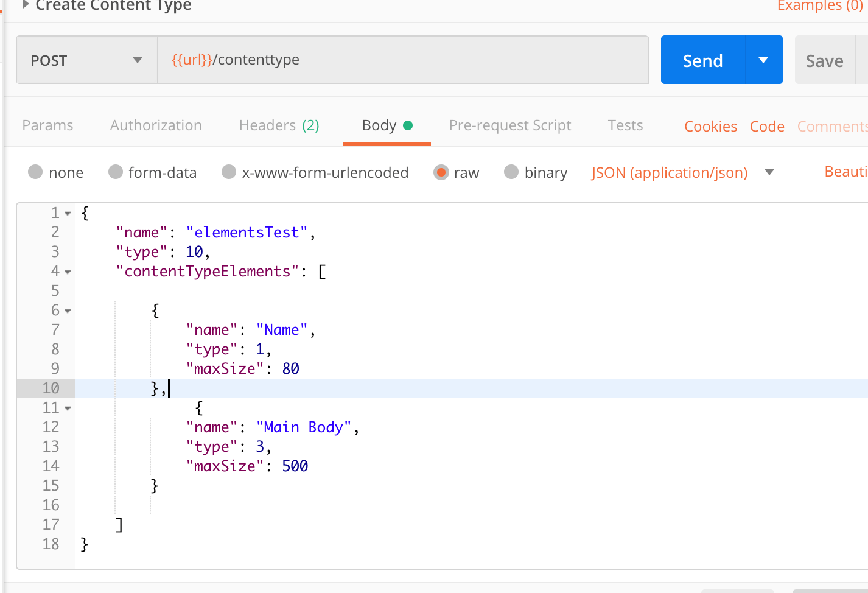Select the form-data radio option
868x593 pixels.
pos(116,172)
